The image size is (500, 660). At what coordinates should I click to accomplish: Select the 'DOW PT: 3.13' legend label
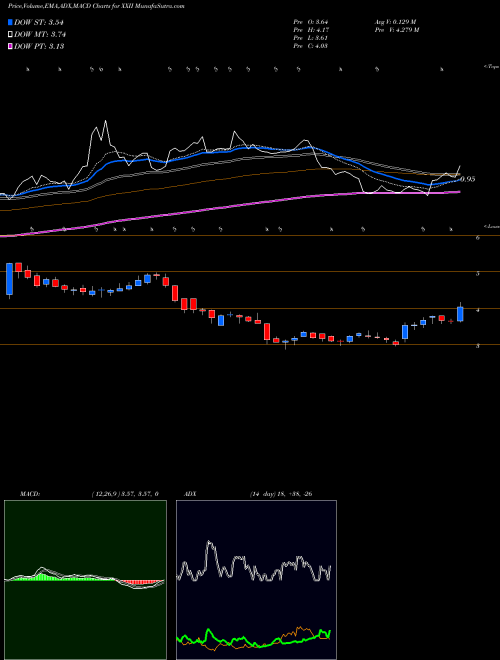[x=39, y=46]
